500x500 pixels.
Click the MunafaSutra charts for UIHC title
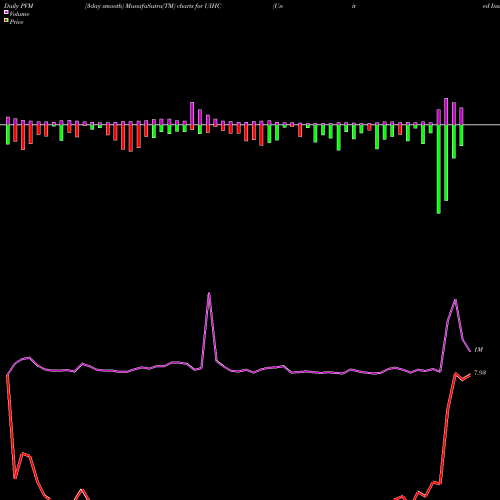[153, 6]
